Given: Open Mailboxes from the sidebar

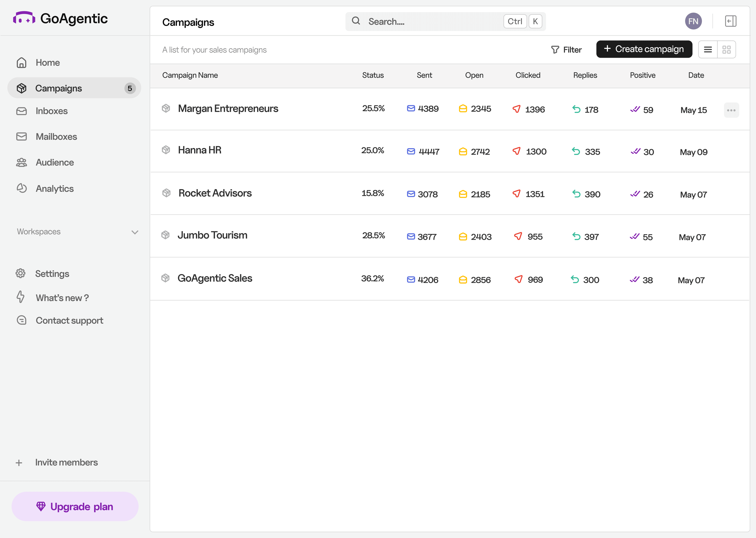Looking at the screenshot, I should [x=56, y=136].
